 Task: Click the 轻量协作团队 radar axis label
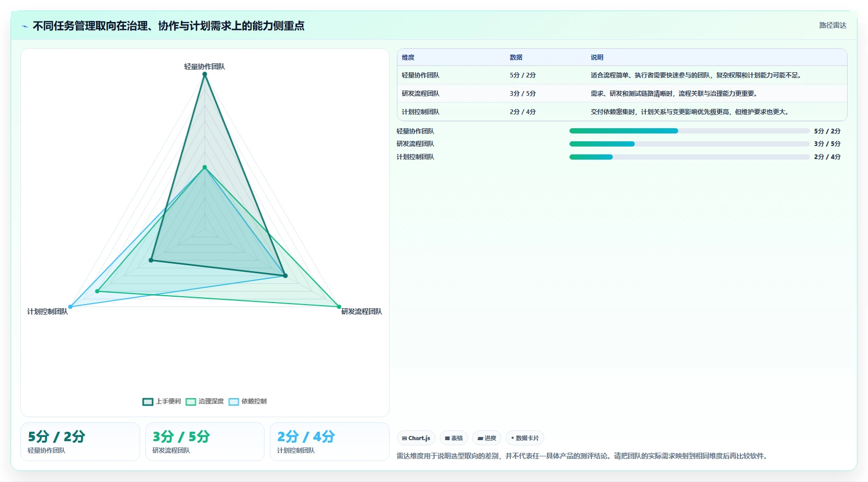(x=204, y=66)
